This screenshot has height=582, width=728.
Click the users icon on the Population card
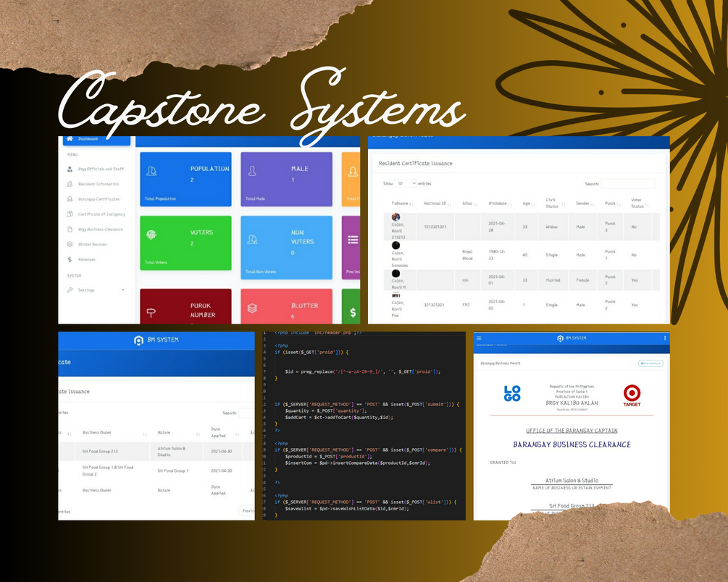click(151, 172)
